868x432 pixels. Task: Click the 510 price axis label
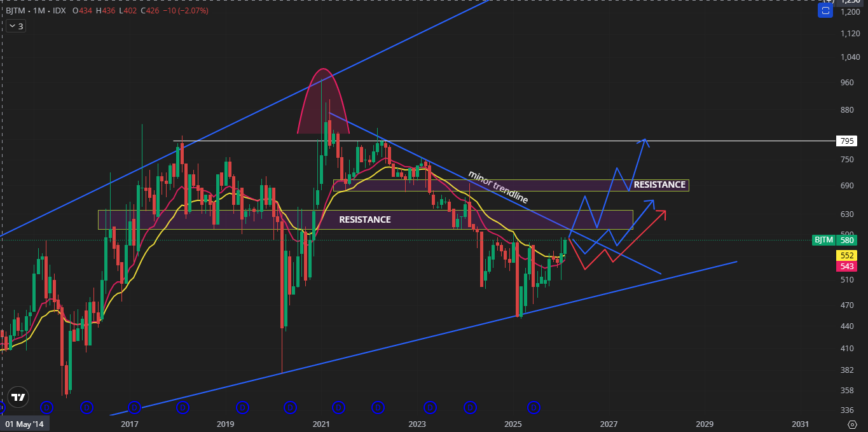[x=847, y=279]
